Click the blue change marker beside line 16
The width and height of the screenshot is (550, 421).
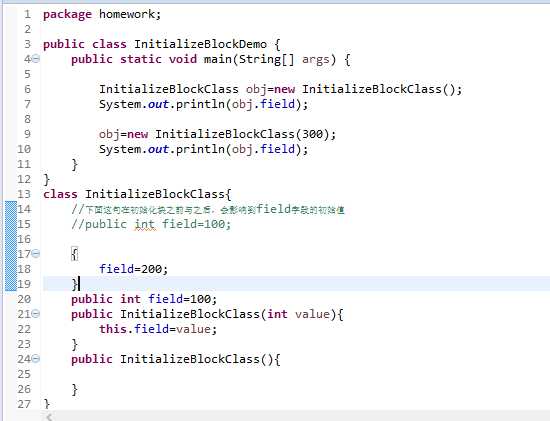[11, 239]
